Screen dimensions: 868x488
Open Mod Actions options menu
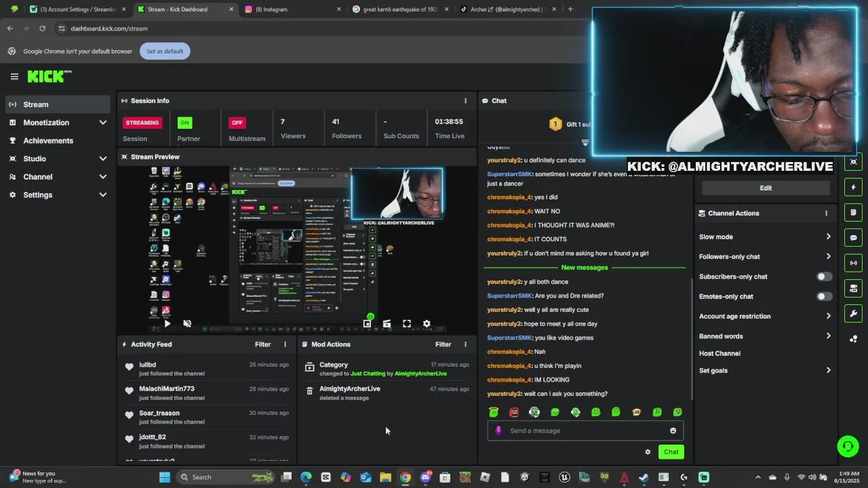[x=465, y=344]
